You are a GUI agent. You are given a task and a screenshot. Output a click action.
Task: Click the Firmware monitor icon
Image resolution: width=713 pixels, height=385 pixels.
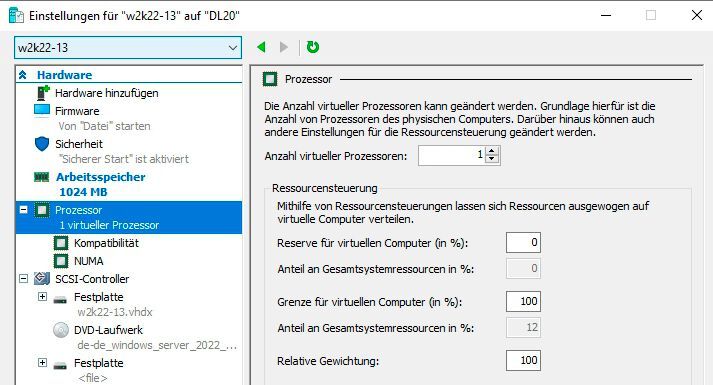tap(42, 110)
